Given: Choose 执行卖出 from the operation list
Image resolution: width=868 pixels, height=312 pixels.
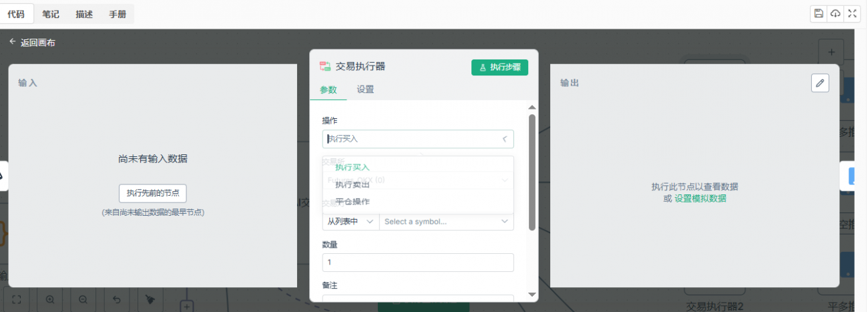Looking at the screenshot, I should coord(353,184).
